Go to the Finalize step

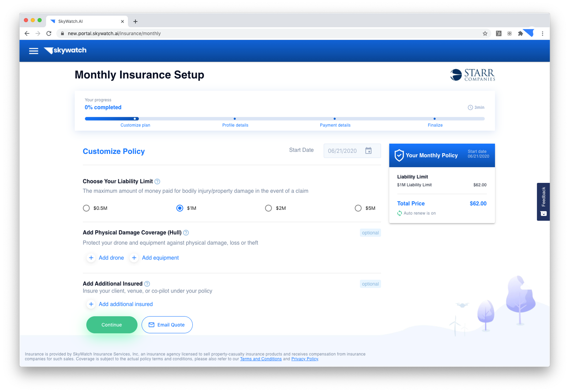435,125
